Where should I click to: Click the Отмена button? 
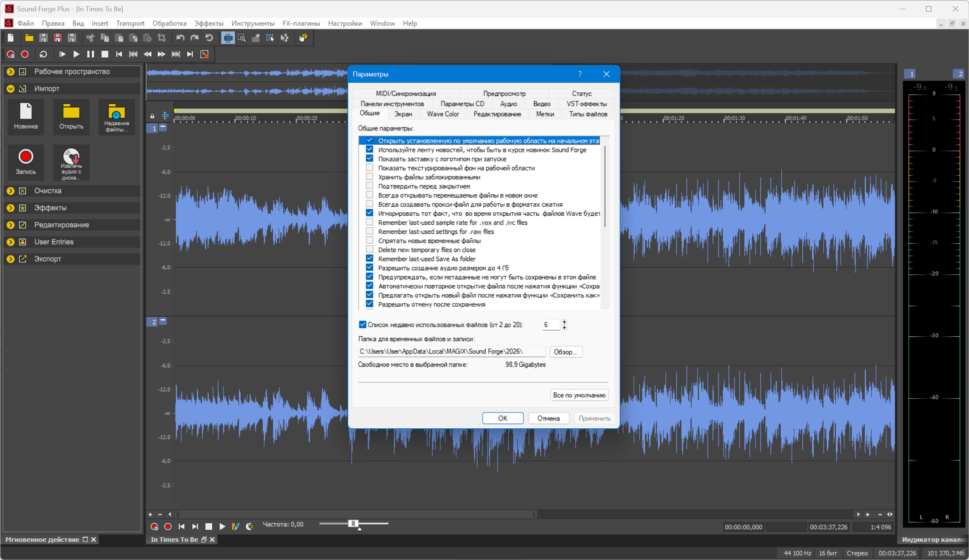549,418
